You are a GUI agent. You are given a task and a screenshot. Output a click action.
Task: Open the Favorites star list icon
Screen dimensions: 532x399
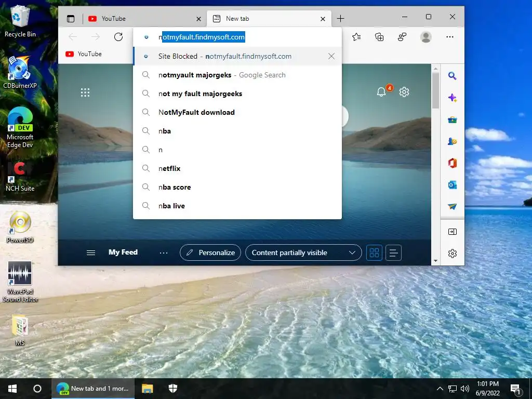pyautogui.click(x=356, y=37)
